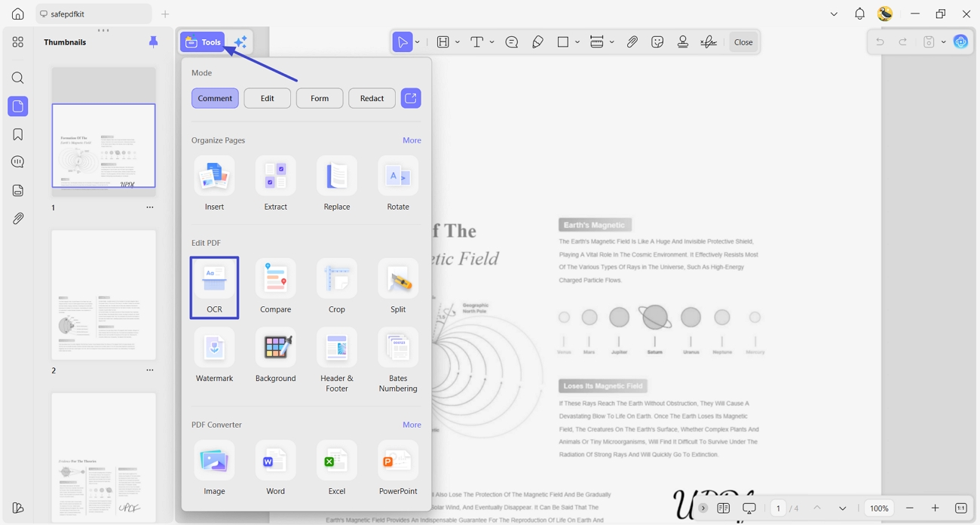Click More in Organize Pages section

point(412,140)
